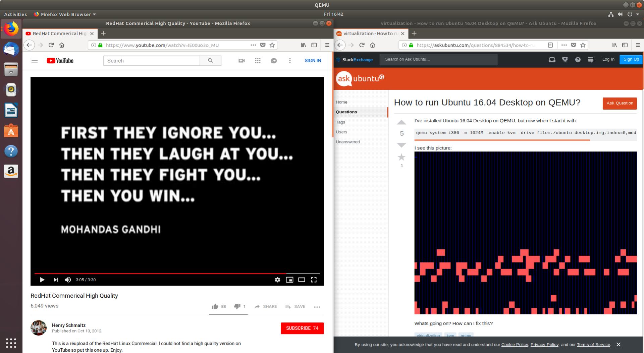Reload the Ask Ubuntu page

click(x=362, y=45)
